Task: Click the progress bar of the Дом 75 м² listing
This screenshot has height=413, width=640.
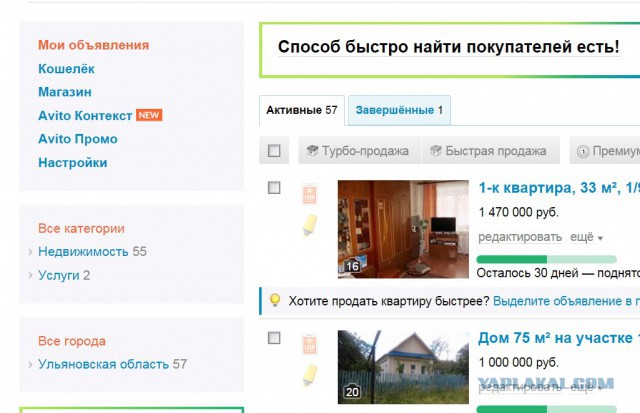Action: (x=547, y=409)
